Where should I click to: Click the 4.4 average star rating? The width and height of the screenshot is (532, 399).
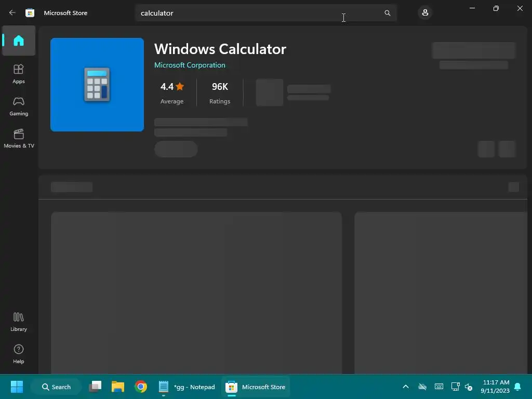(172, 92)
